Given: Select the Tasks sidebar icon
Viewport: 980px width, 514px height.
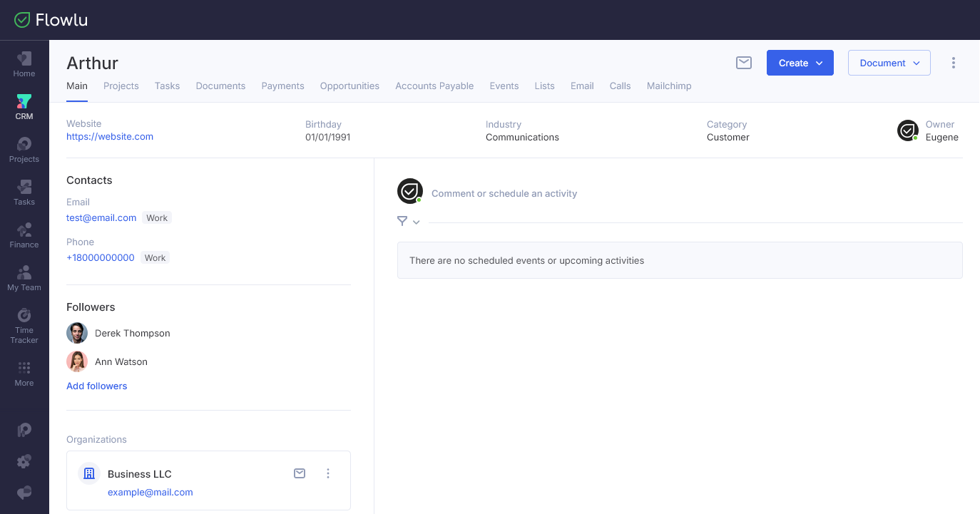Looking at the screenshot, I should [24, 192].
